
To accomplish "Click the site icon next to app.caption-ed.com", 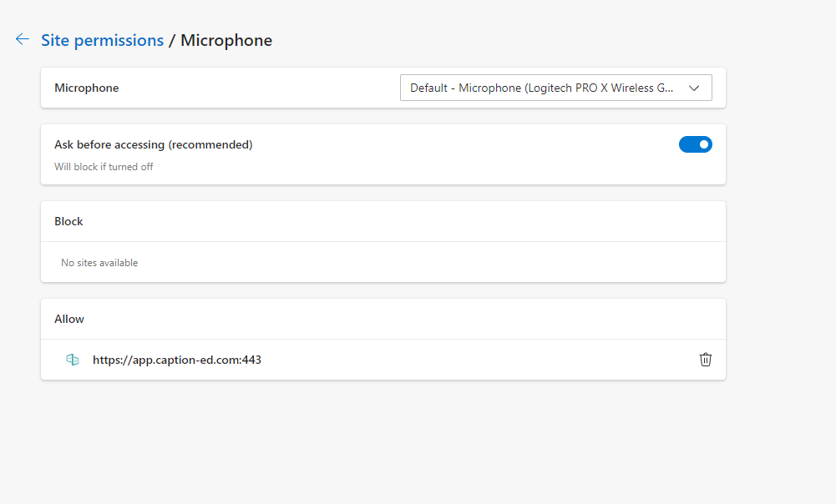I will coord(72,360).
